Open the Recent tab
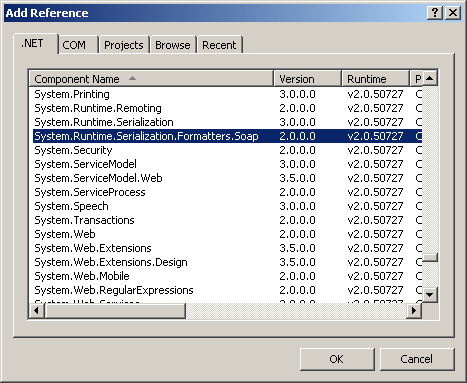The width and height of the screenshot is (467, 383). point(219,45)
